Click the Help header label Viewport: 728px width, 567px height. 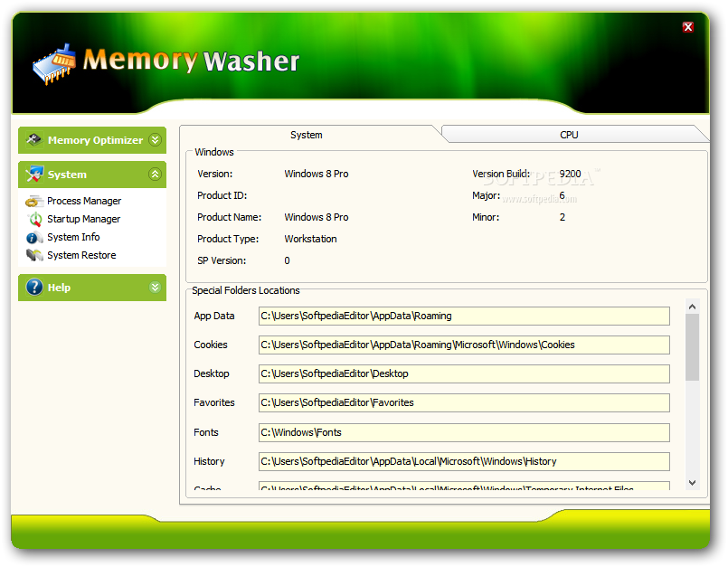click(x=59, y=288)
